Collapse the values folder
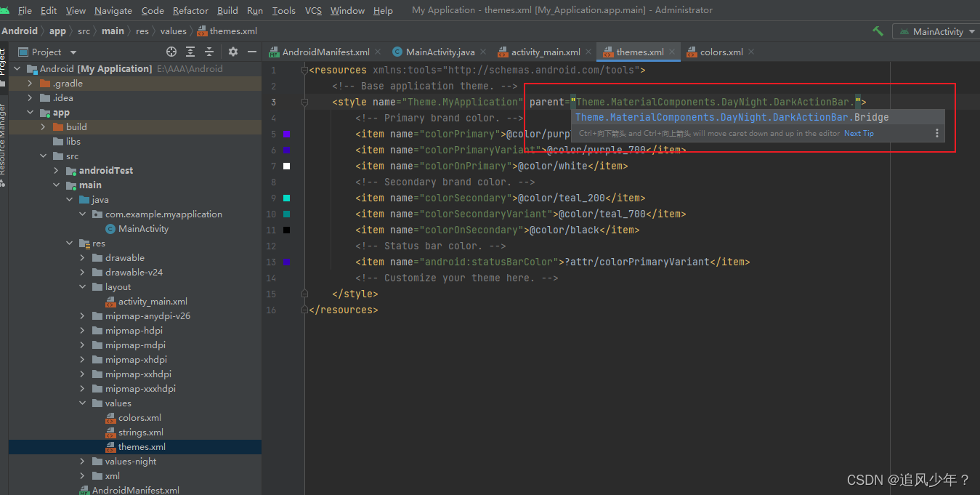This screenshot has width=980, height=495. [x=82, y=403]
